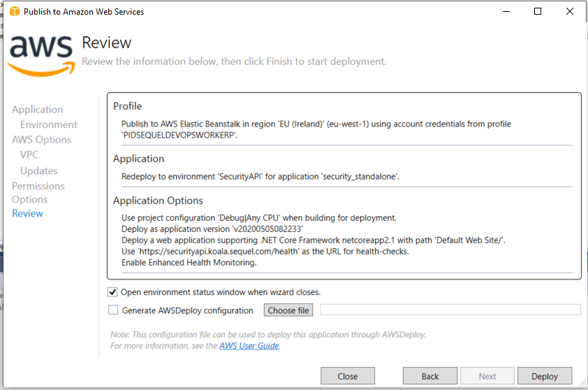588x390 pixels.
Task: Click the line "Deploy as application version 'v20200505082233'"
Action: tap(212, 229)
